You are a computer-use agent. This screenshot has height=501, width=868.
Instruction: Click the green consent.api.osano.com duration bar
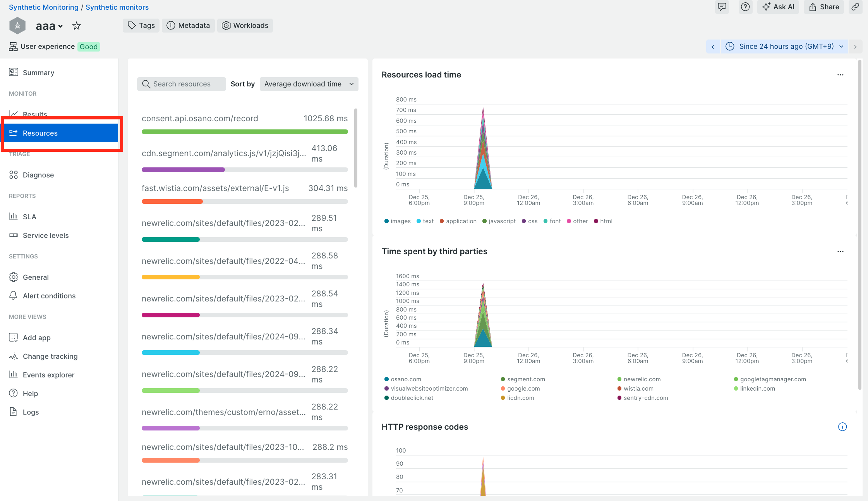(245, 132)
